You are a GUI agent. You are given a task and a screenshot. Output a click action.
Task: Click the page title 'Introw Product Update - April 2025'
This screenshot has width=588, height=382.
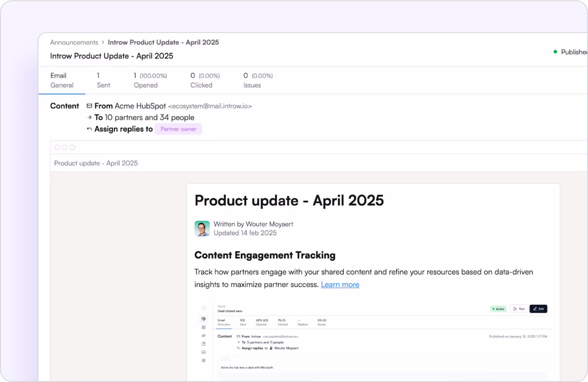click(x=111, y=56)
